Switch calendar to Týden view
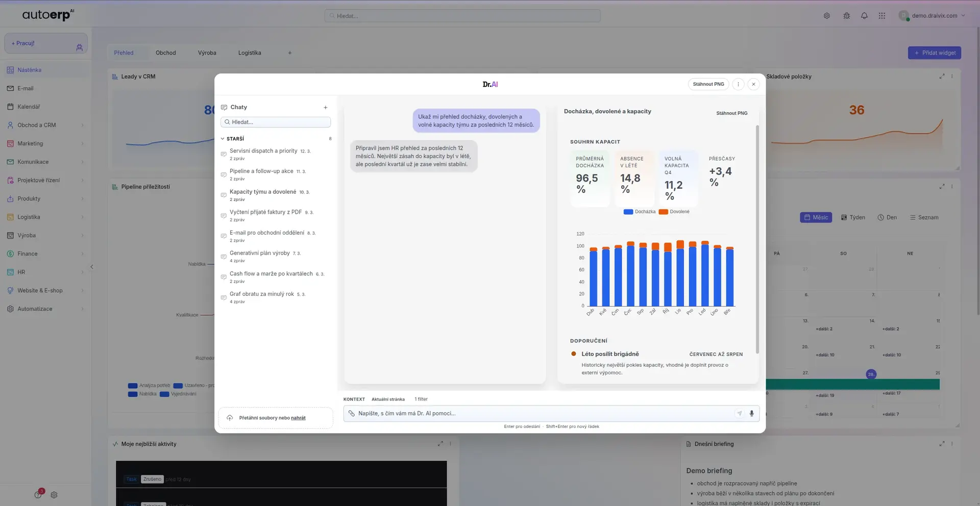This screenshot has width=980, height=506. [x=853, y=217]
